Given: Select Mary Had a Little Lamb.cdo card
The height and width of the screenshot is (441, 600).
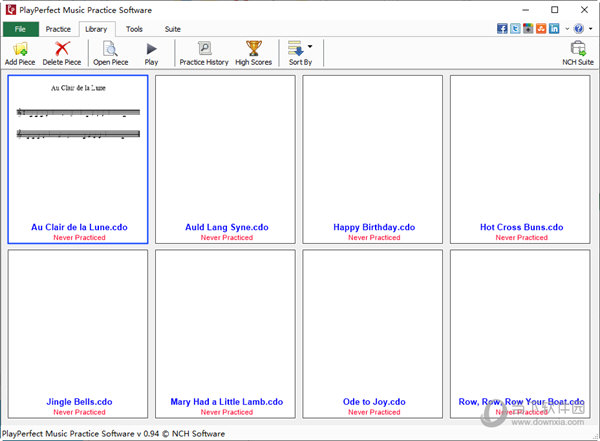Looking at the screenshot, I should tap(225, 334).
